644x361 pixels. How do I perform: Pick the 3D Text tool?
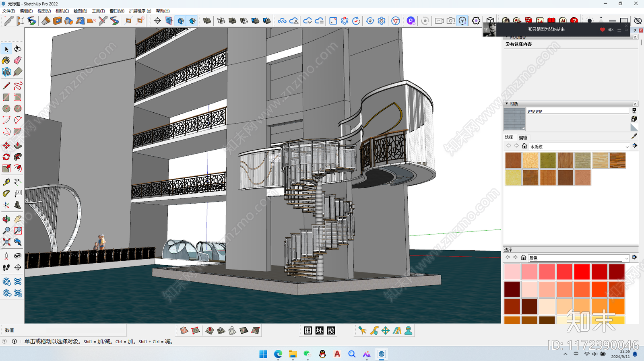(x=18, y=205)
